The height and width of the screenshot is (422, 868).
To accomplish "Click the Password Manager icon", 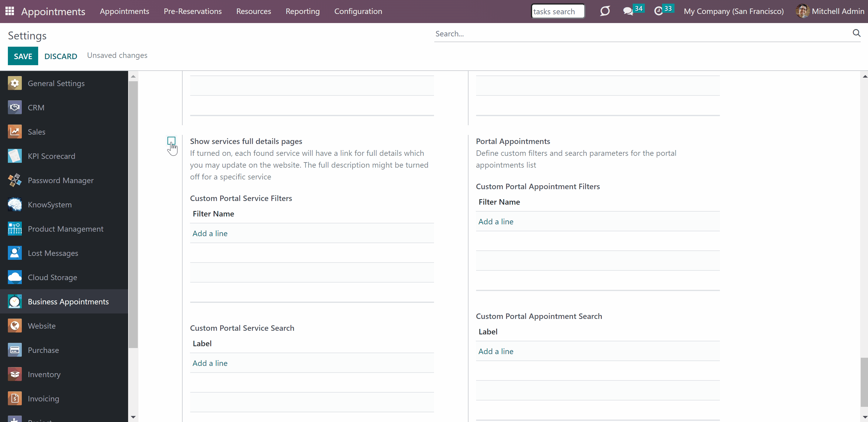I will point(15,180).
